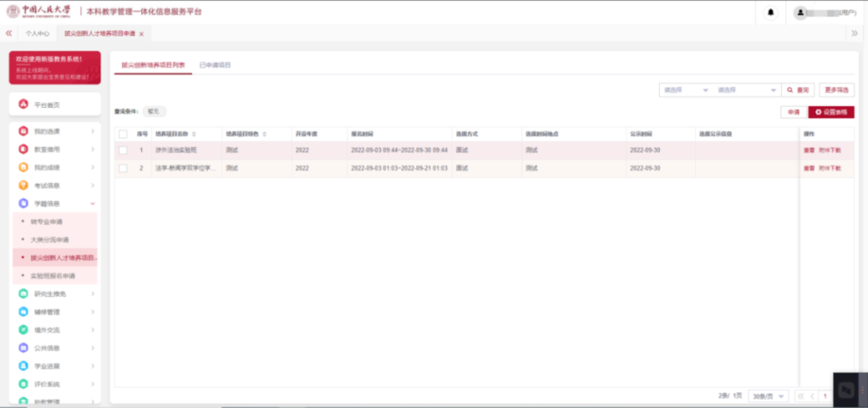Image resolution: width=868 pixels, height=408 pixels.
Task: Click the 研究生推免 sidebar icon
Action: point(23,294)
